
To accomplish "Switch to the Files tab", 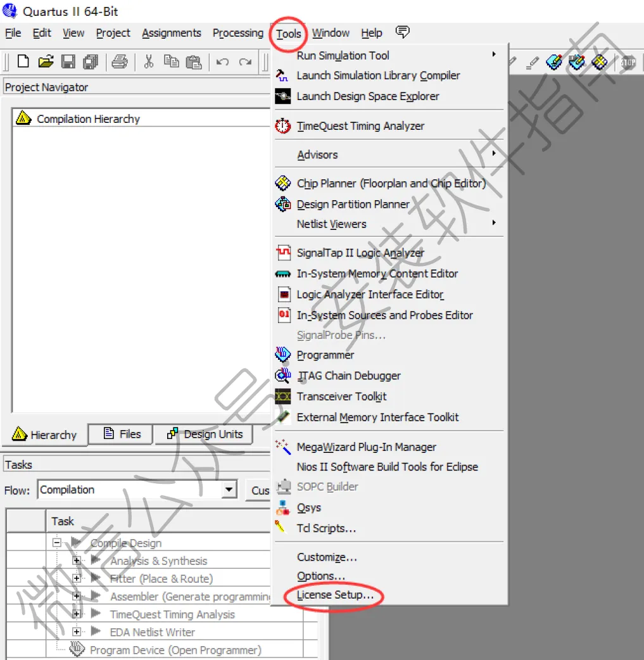I will 122,434.
